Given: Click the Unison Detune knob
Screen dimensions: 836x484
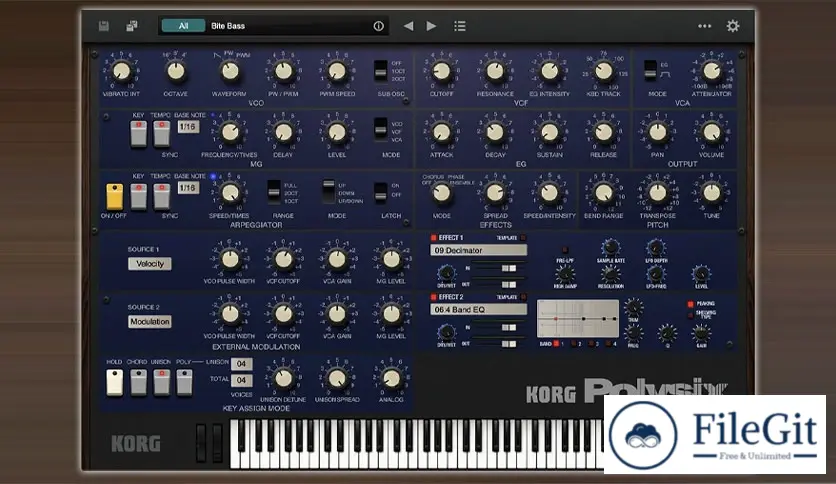Looking at the screenshot, I should point(284,378).
